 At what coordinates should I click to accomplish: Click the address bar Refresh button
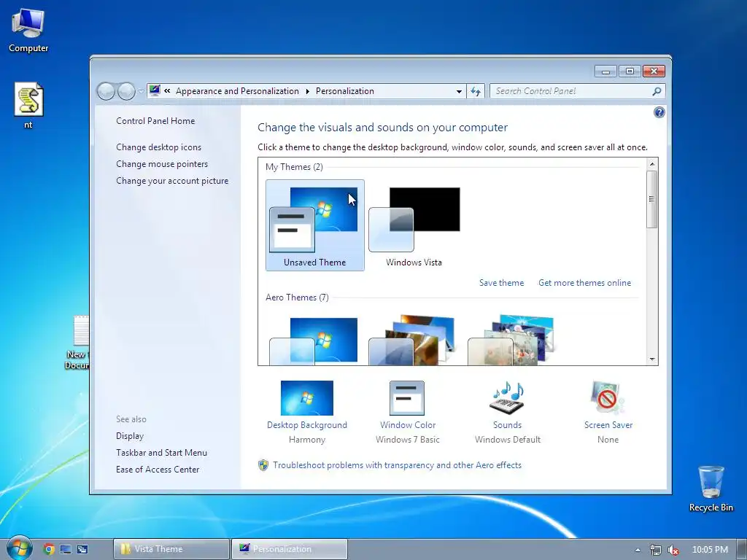coord(476,91)
